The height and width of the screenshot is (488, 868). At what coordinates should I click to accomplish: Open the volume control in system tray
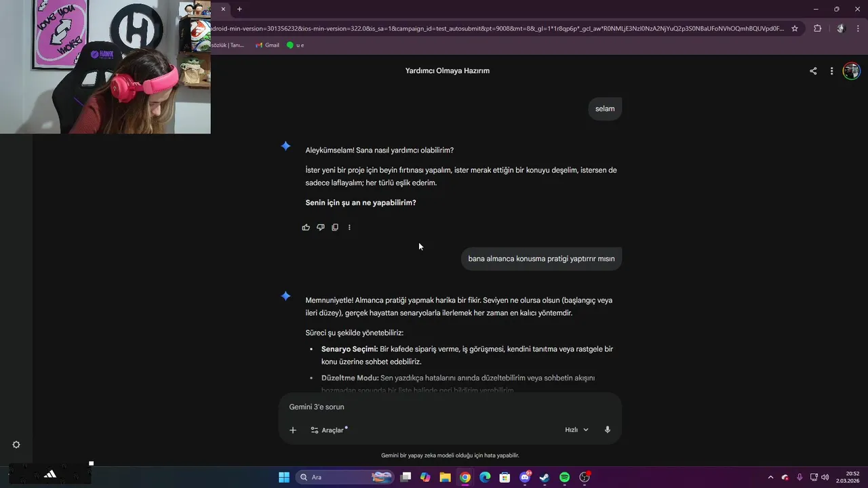(x=825, y=477)
